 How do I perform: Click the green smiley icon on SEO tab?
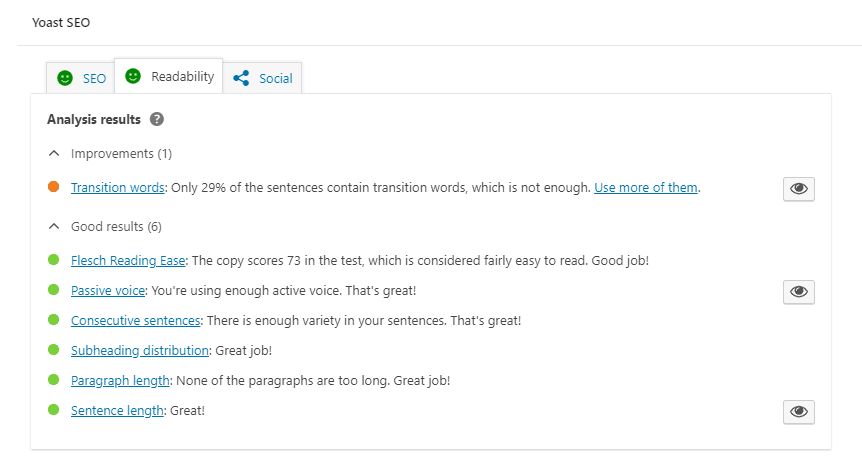click(x=65, y=78)
